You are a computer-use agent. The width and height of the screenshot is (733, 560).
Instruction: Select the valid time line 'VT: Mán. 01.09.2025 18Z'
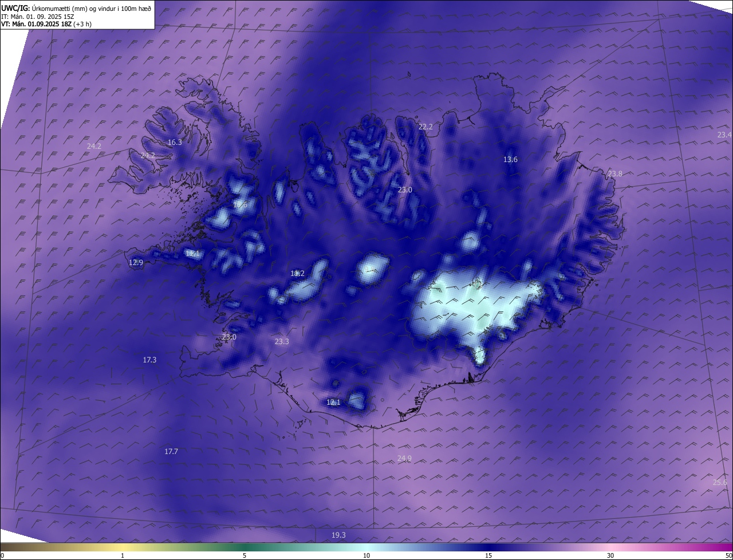[x=37, y=24]
